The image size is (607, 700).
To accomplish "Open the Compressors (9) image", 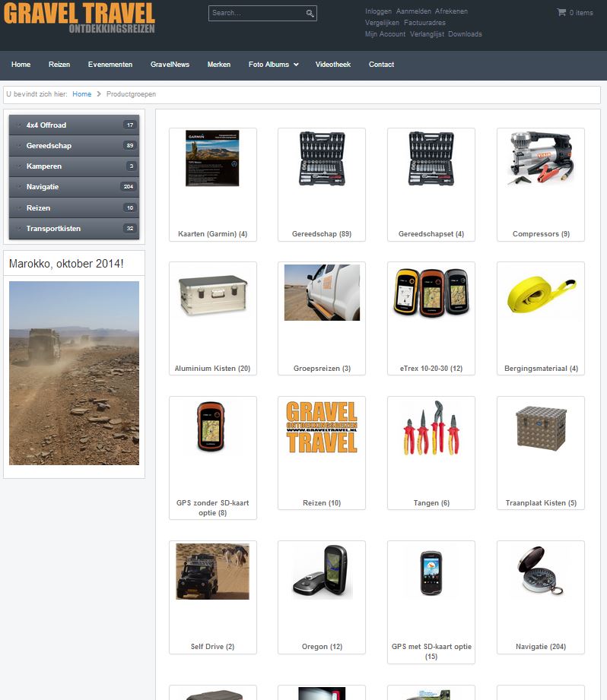I will click(541, 158).
